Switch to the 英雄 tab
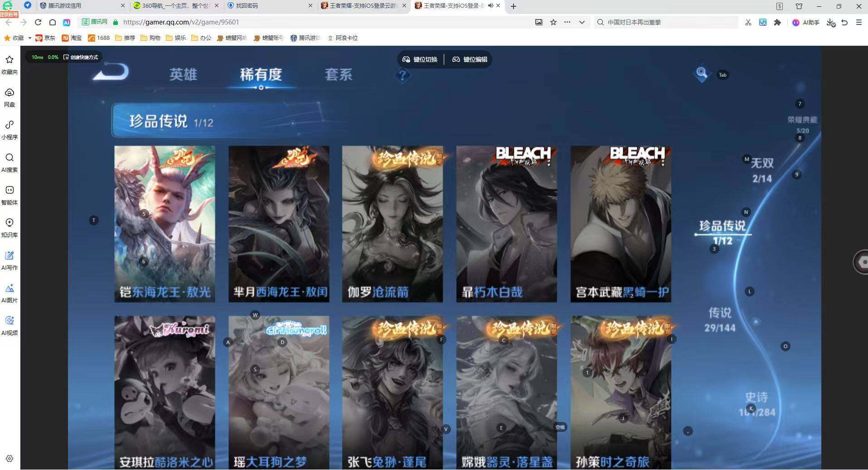The height and width of the screenshot is (470, 868). pyautogui.click(x=183, y=74)
